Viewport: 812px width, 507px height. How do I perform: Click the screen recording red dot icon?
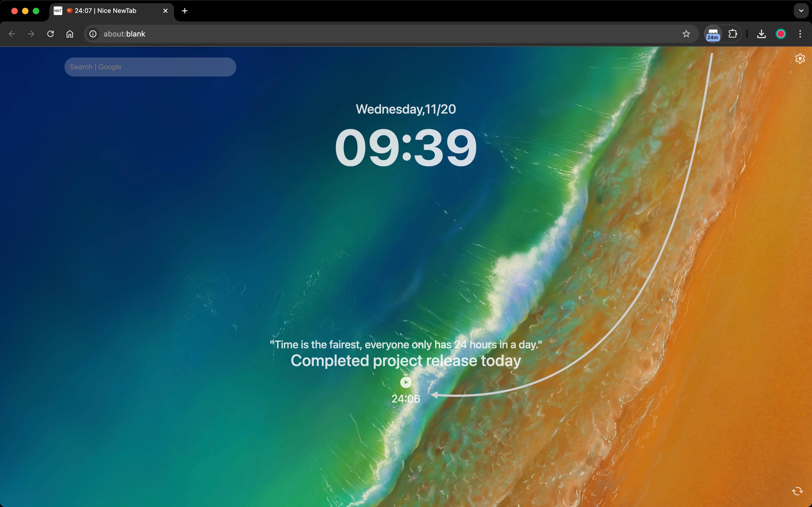click(x=781, y=33)
